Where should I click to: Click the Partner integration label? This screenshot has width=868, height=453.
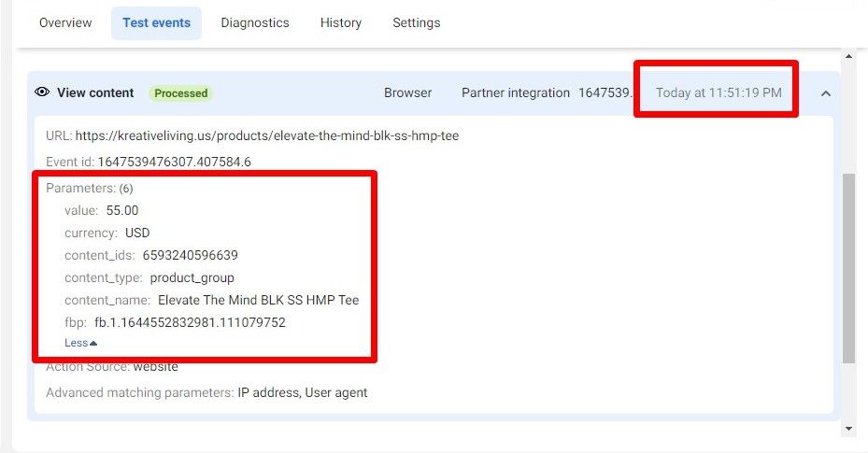pyautogui.click(x=516, y=92)
